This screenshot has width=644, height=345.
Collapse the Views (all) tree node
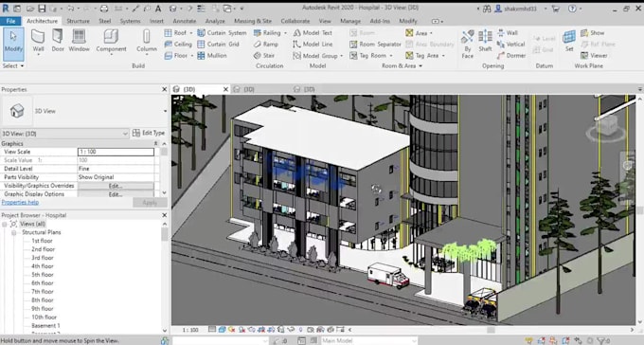click(5, 224)
